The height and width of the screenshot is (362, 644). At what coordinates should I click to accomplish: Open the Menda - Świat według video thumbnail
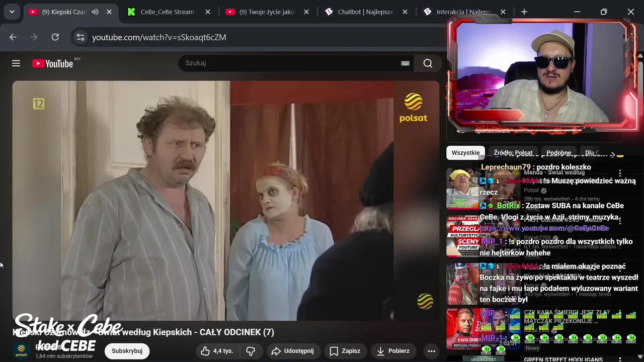[484, 189]
